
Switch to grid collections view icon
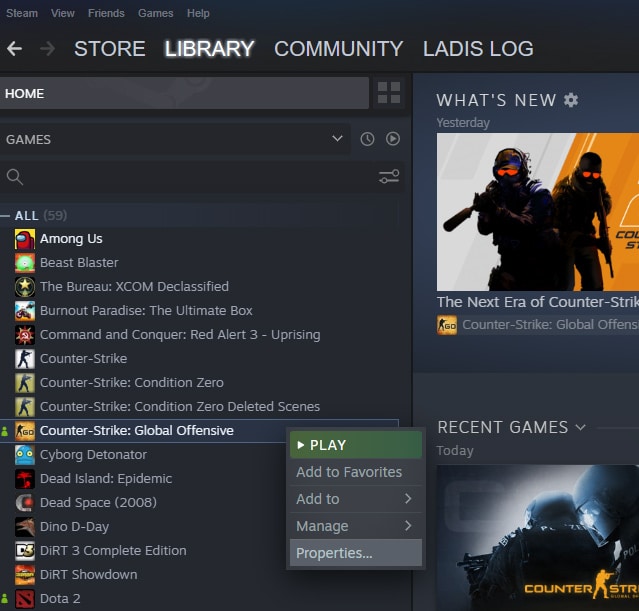tap(388, 93)
